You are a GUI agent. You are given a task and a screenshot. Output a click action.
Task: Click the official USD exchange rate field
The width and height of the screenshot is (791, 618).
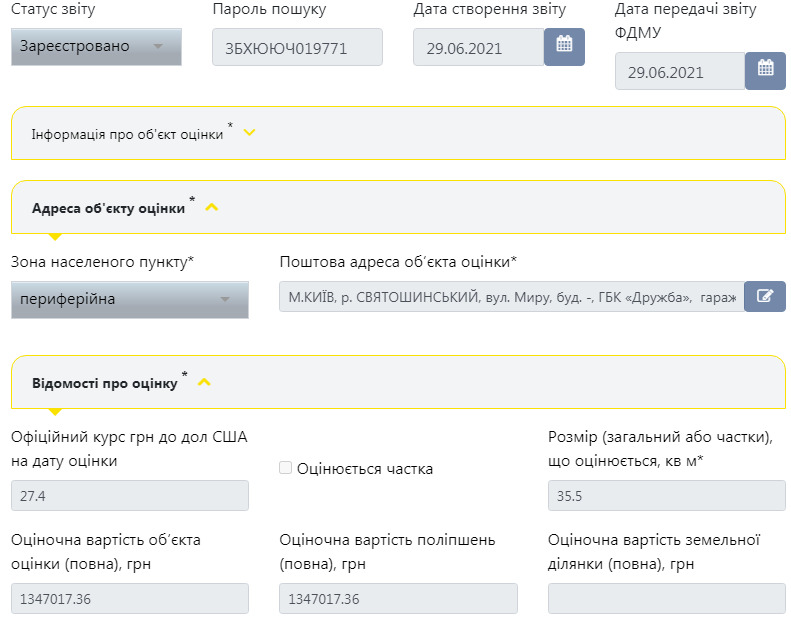click(129, 496)
